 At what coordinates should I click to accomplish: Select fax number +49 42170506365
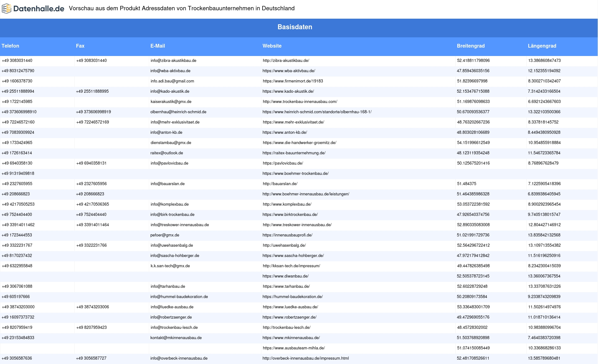coord(93,204)
